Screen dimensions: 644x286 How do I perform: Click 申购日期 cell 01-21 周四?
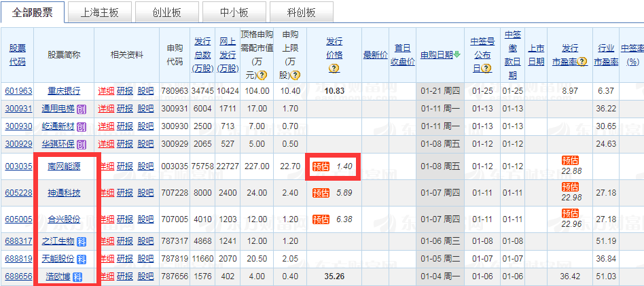point(440,91)
